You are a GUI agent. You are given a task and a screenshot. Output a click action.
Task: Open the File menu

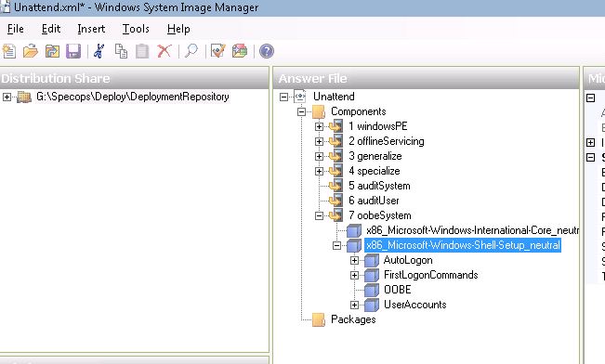pos(16,29)
